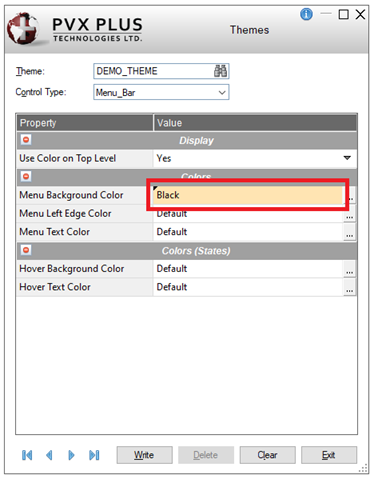This screenshot has height=479, width=374.
Task: Open the Control Type dropdown
Action: [x=222, y=92]
